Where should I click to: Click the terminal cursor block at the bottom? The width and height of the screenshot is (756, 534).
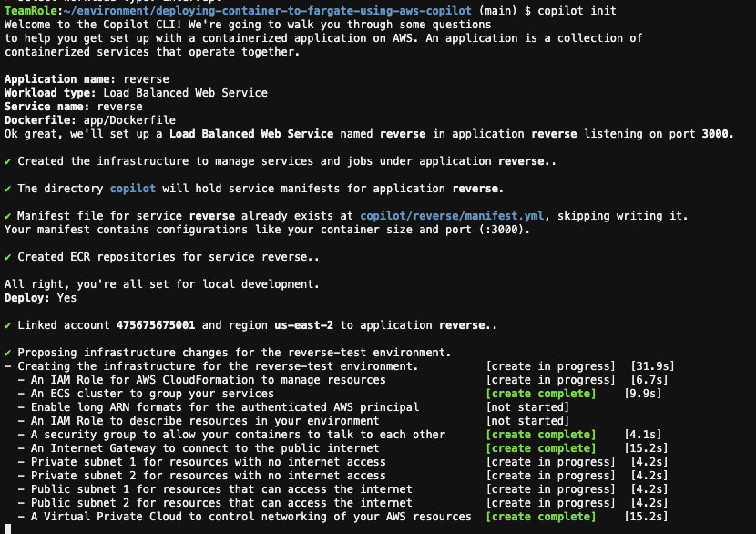point(7,529)
